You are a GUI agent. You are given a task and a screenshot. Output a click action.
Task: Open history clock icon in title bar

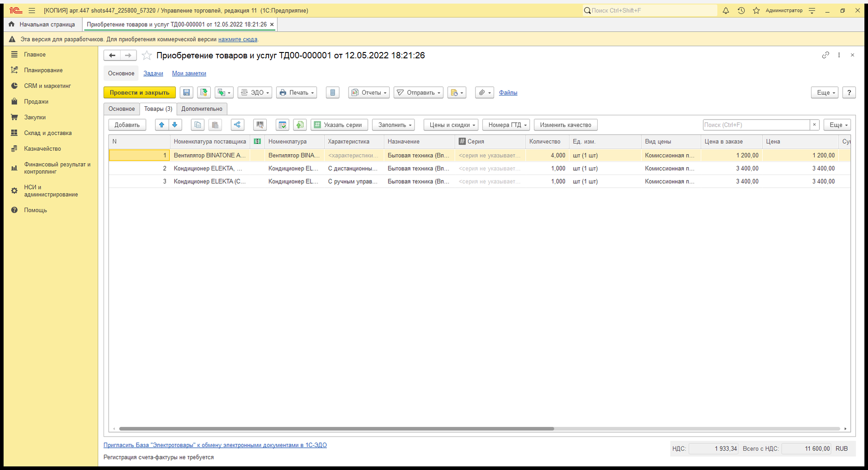(741, 10)
